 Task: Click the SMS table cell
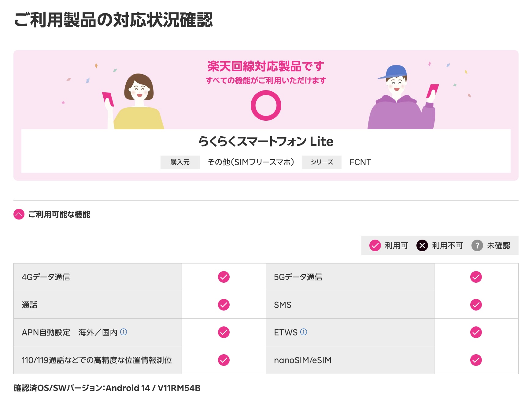(x=350, y=305)
